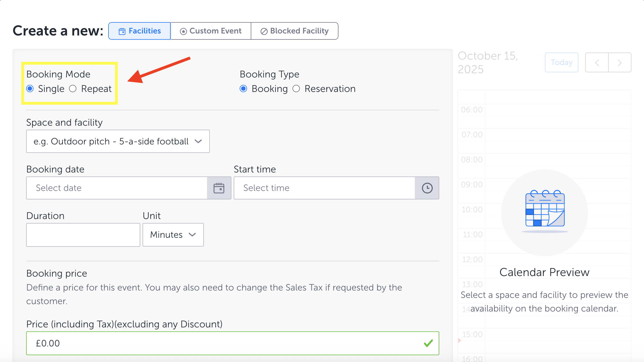644x362 pixels.
Task: Click into the Duration input field
Action: point(83,235)
